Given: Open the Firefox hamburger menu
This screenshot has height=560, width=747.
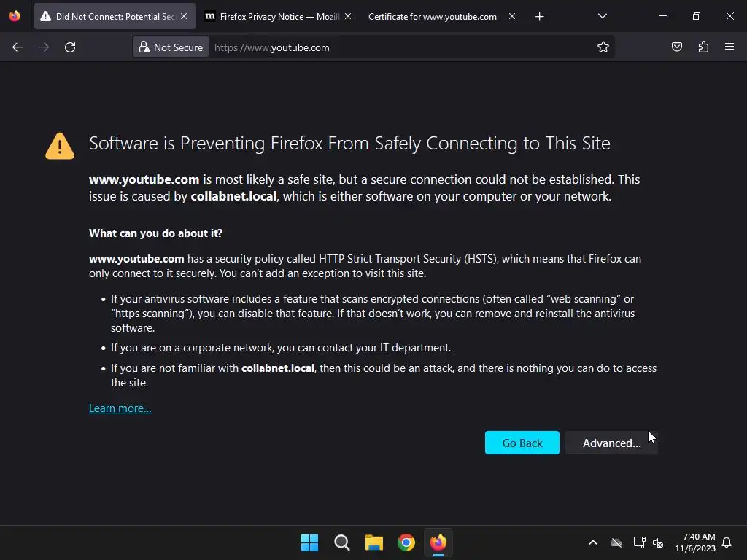Looking at the screenshot, I should [729, 47].
